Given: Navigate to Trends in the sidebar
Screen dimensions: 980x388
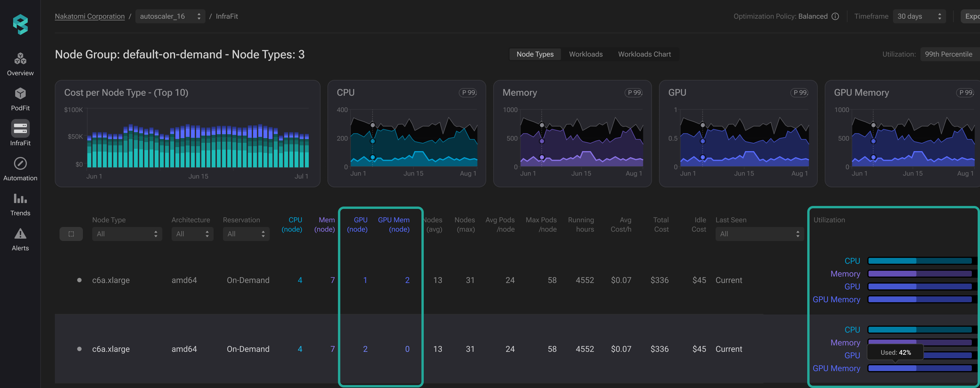Looking at the screenshot, I should tap(20, 204).
